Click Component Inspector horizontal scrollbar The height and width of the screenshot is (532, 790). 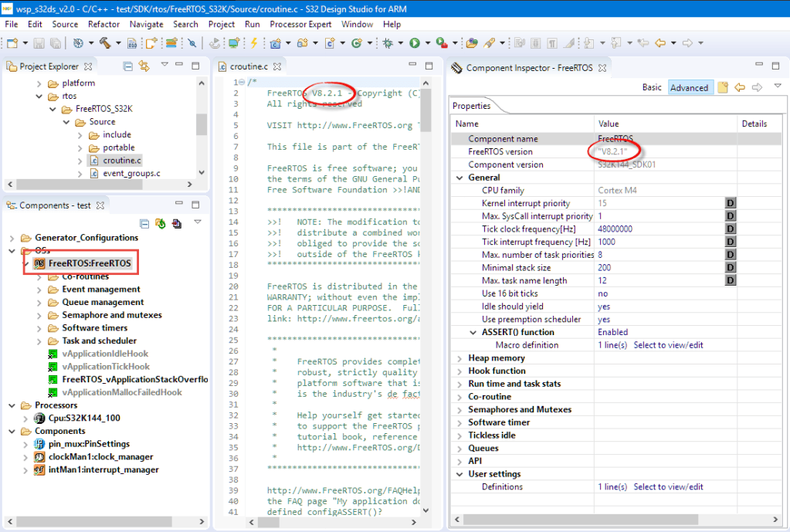tap(581, 519)
